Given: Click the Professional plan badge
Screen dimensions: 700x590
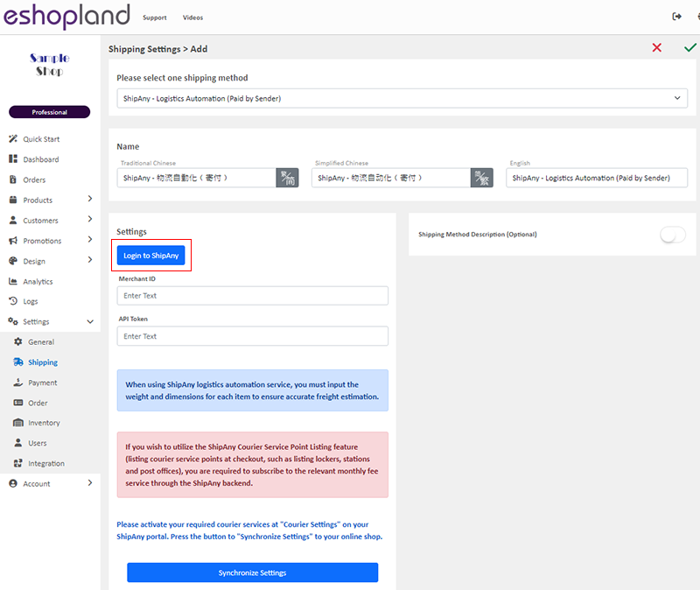Looking at the screenshot, I should [x=50, y=112].
